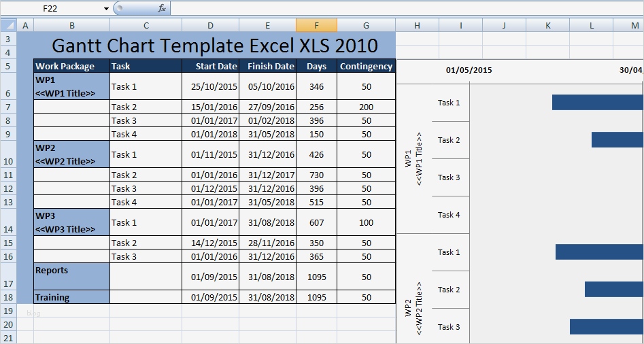This screenshot has width=644, height=344.
Task: Select the WP2 Title work package cell
Action: pyautogui.click(x=72, y=154)
